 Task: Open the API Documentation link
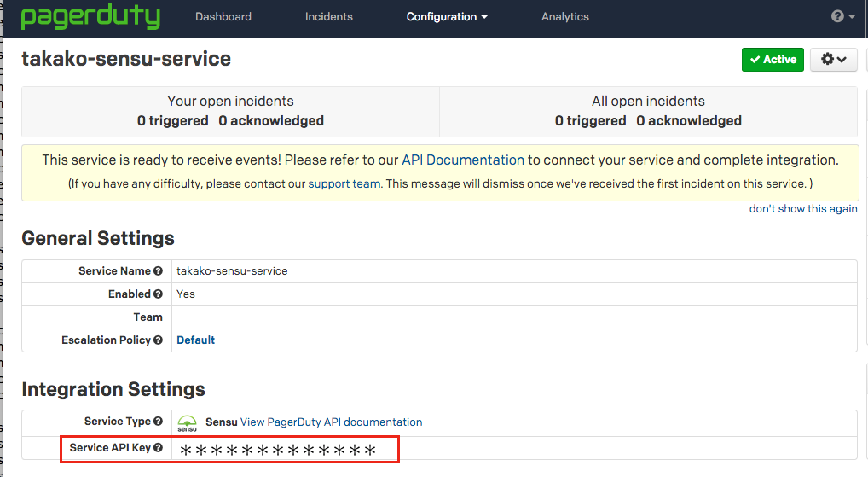click(463, 160)
